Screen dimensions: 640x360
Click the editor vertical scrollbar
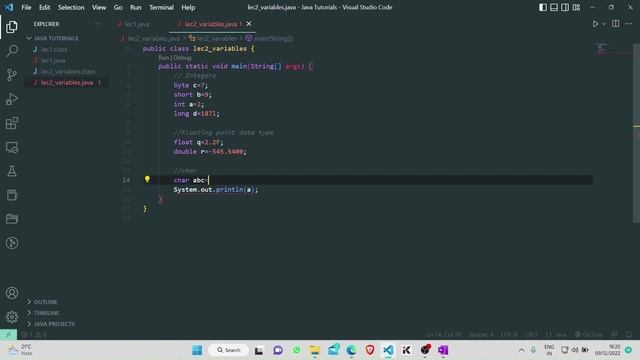(x=636, y=133)
